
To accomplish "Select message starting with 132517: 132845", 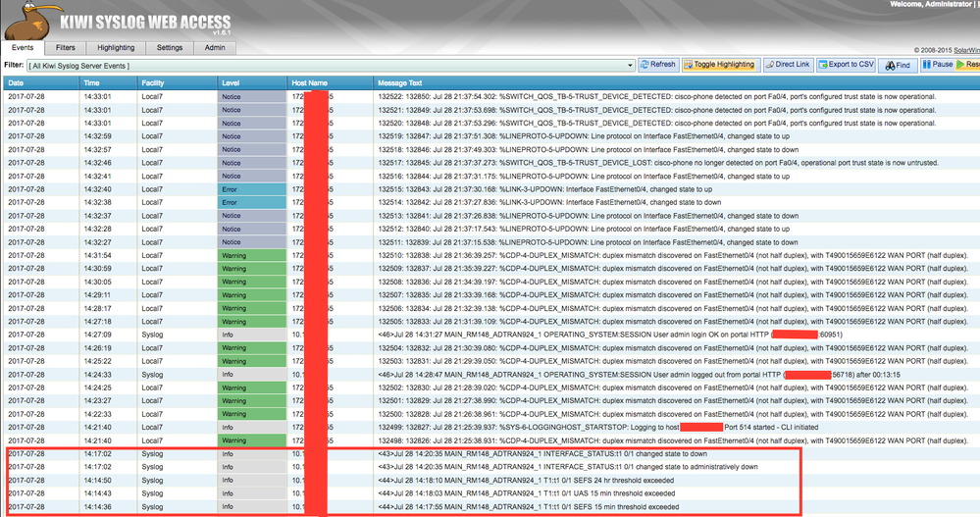I will (x=658, y=163).
